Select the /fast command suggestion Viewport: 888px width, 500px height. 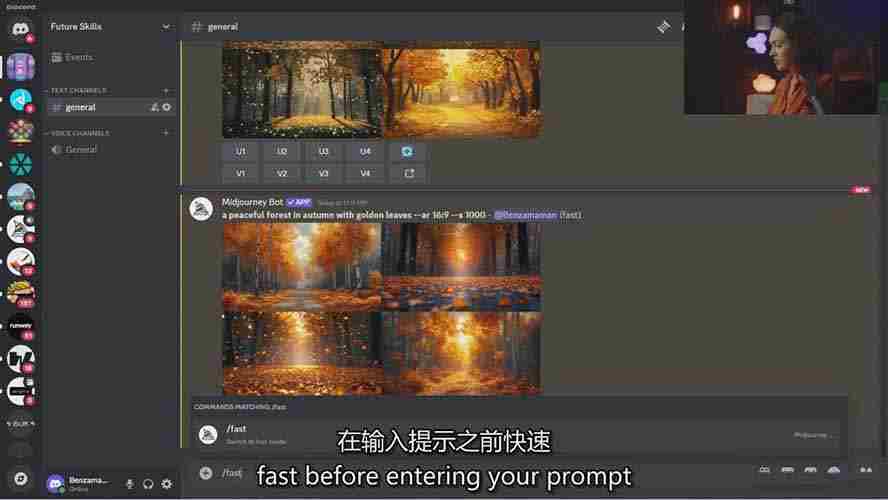236,434
